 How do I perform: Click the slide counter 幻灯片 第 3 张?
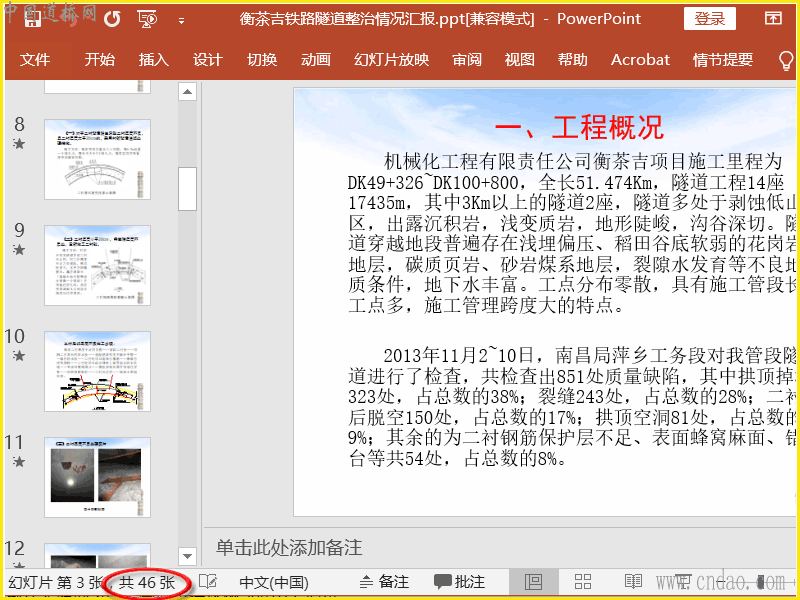coord(56,583)
